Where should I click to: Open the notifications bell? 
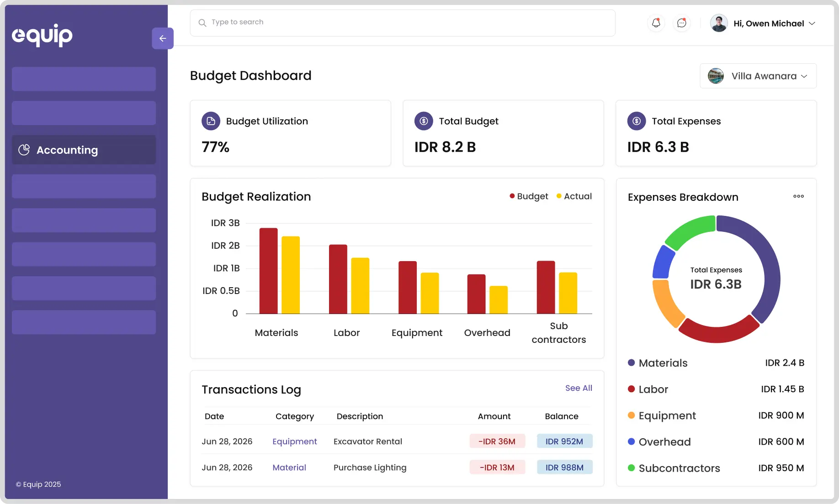[656, 23]
